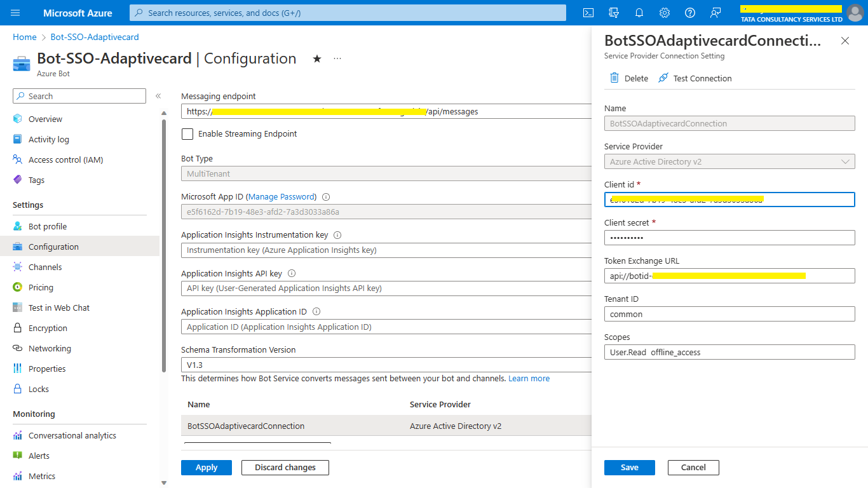
Task: Open the more options ellipsis by title
Action: (x=337, y=58)
